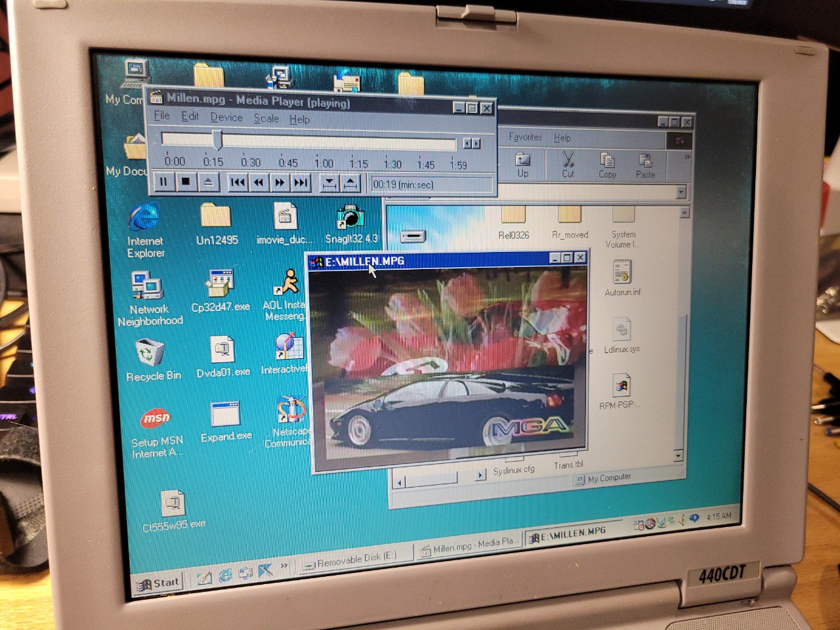This screenshot has width=840, height=630.
Task: Click the Internet Explorer Quick Launch icon
Action: pyautogui.click(x=226, y=576)
